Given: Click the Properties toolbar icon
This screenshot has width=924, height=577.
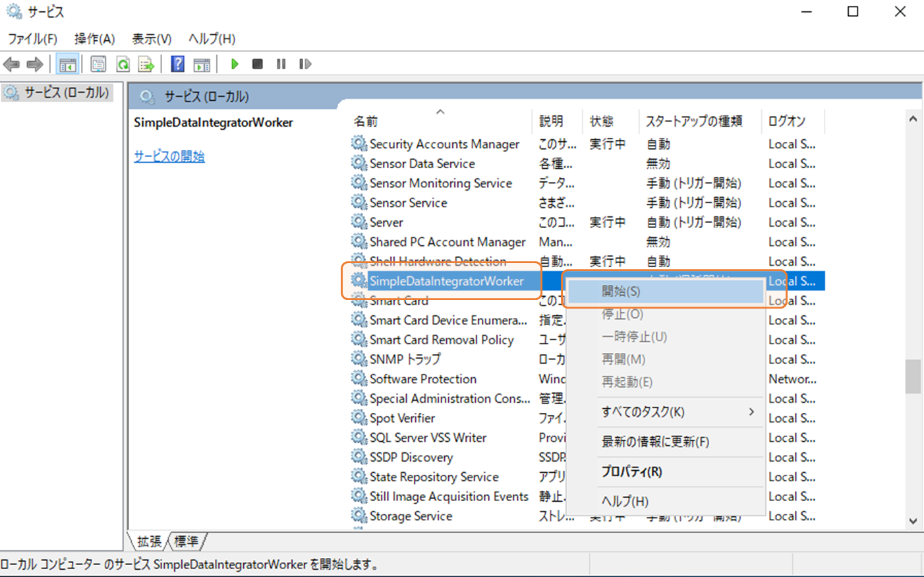Looking at the screenshot, I should [x=98, y=64].
